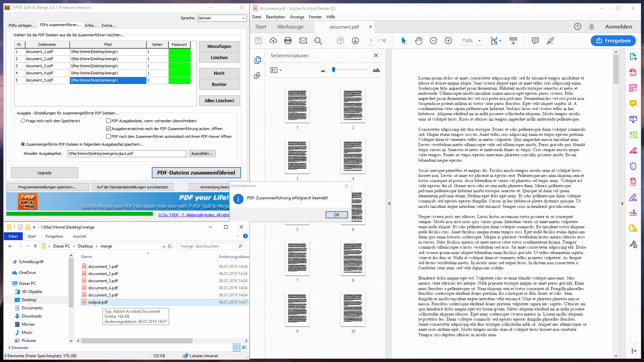Click the output path input field

[127, 153]
